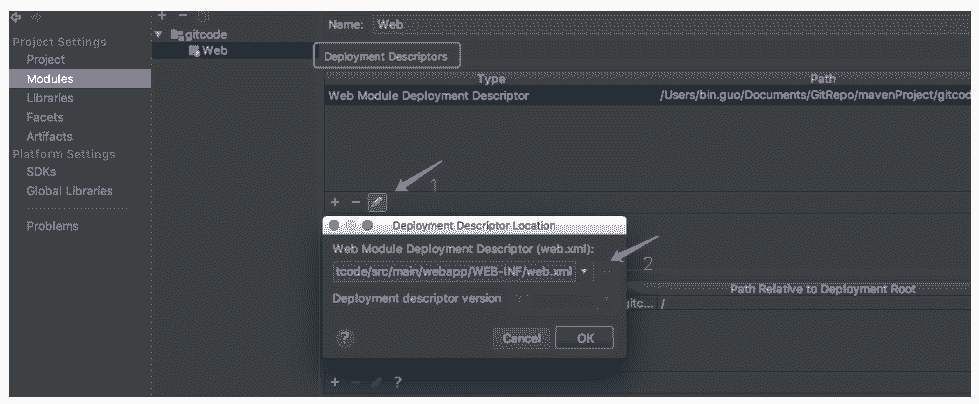Select the Web module in the tree
This screenshot has height=404, width=979.
213,51
